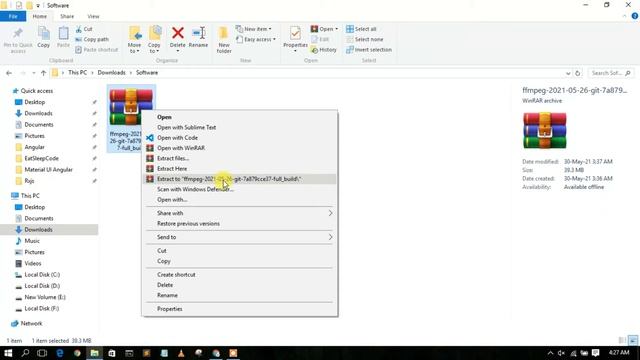
Task: Choose Open with... in the context menu
Action: point(240,200)
